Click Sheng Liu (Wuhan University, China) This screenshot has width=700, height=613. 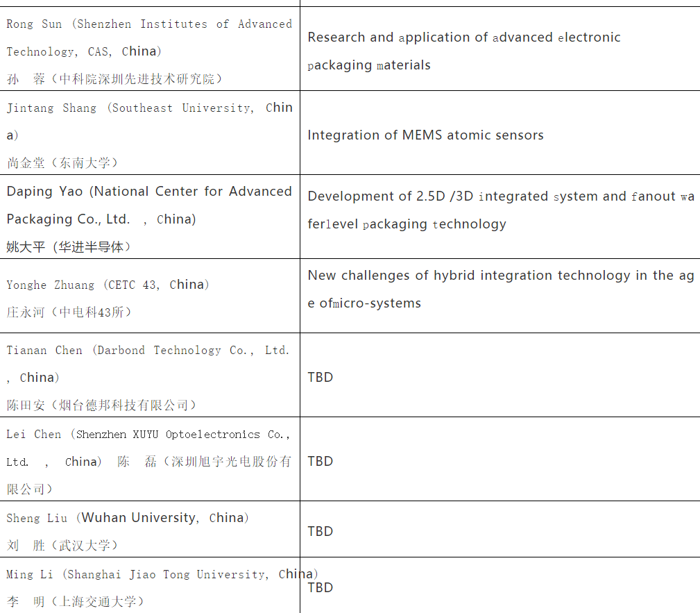point(128,518)
